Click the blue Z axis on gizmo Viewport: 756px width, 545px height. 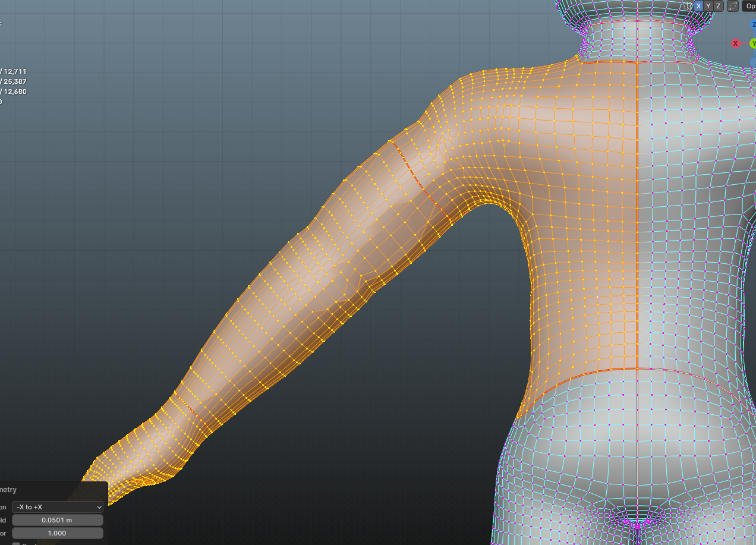[754, 25]
